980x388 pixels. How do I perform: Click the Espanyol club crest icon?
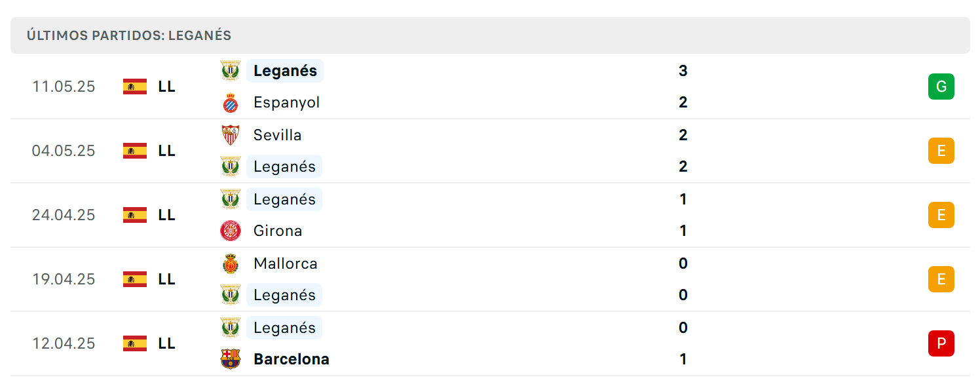(x=231, y=102)
